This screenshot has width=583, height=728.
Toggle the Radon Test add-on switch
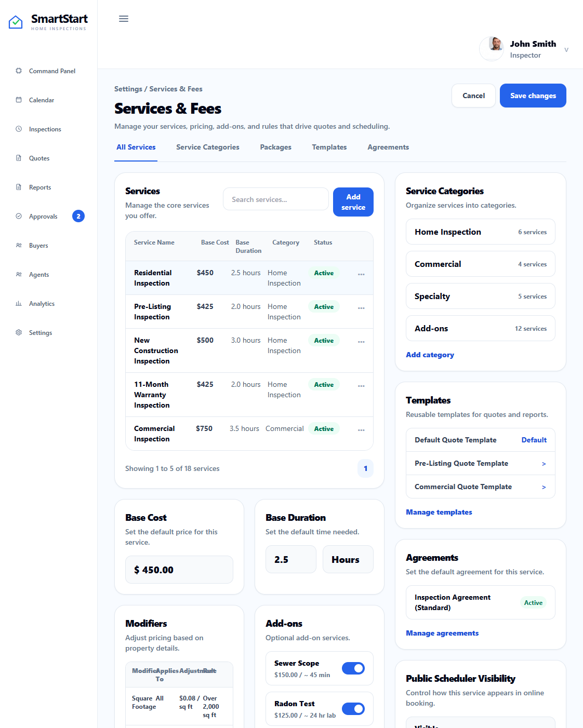353,709
